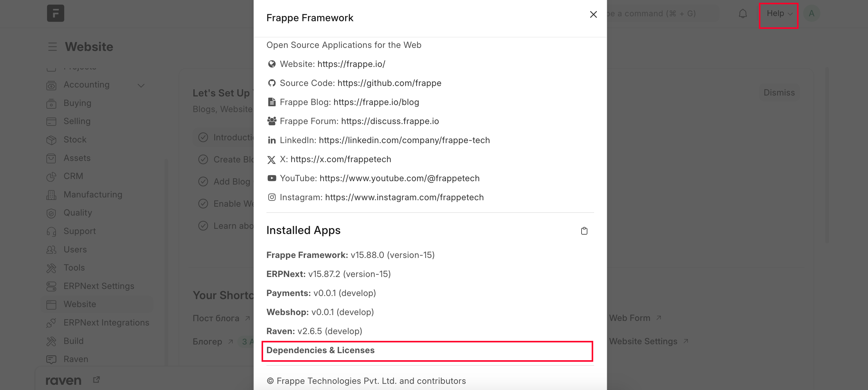Click the notifications bell icon
This screenshot has height=390, width=868.
pyautogui.click(x=743, y=14)
